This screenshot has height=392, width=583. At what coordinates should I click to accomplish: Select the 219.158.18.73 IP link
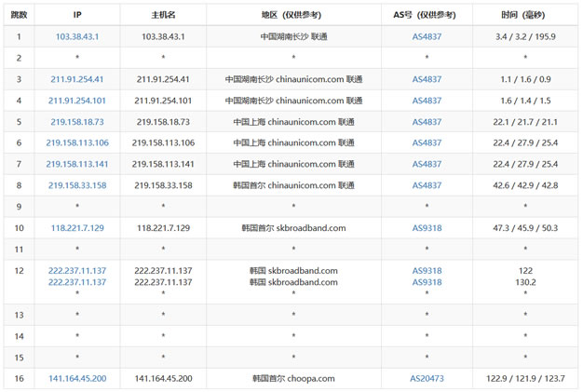click(x=77, y=122)
